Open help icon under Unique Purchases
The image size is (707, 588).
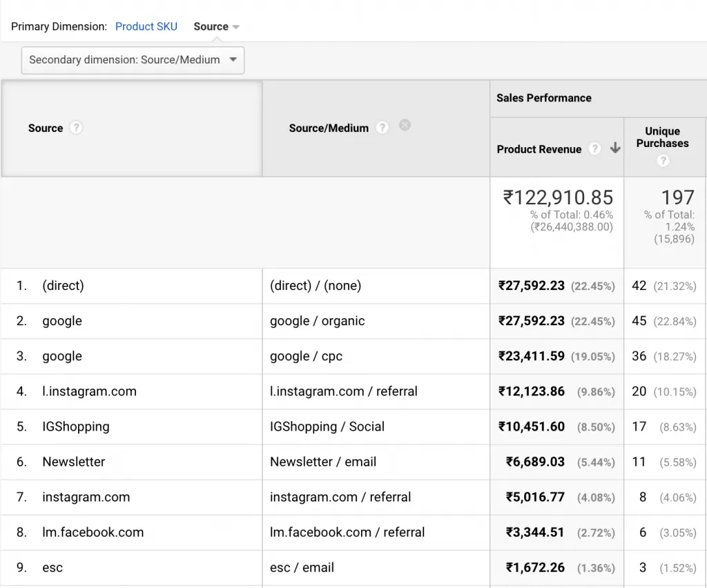[663, 160]
